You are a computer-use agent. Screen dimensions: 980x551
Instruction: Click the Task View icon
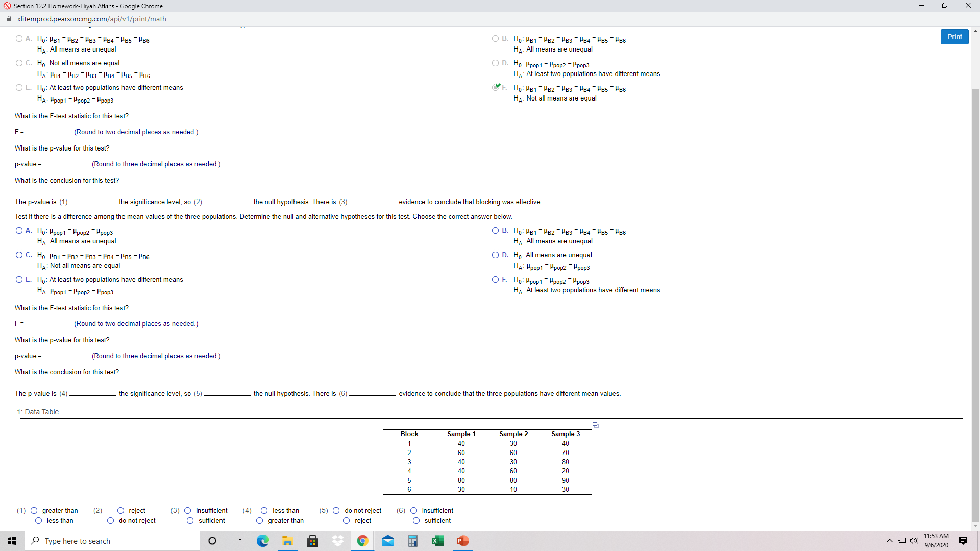tap(237, 541)
